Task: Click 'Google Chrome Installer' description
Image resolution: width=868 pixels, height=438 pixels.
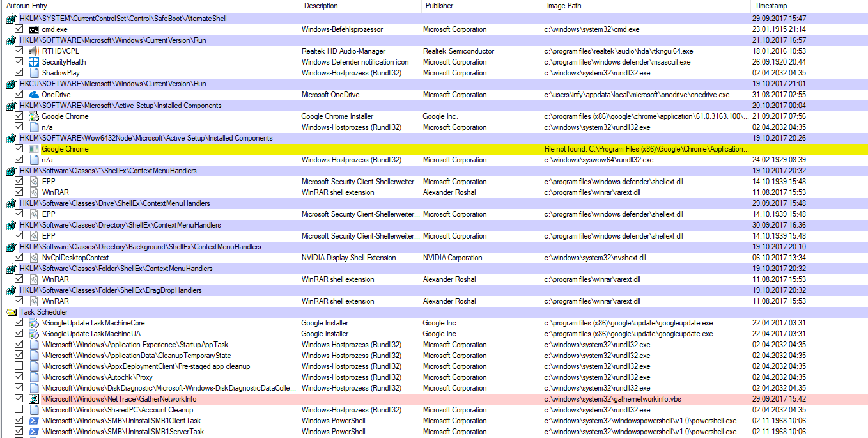Action: coord(337,116)
